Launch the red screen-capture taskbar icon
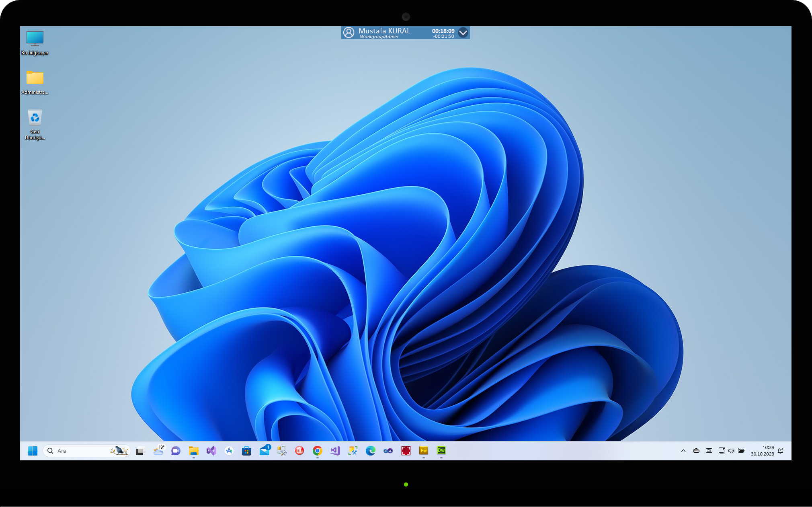 point(406,451)
